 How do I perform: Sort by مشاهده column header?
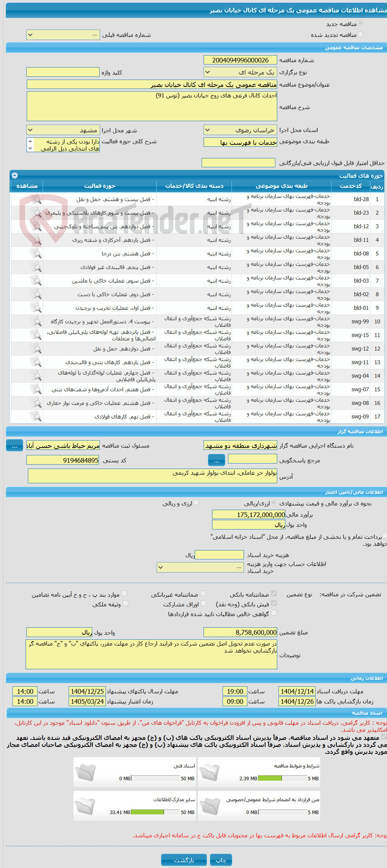click(x=27, y=186)
